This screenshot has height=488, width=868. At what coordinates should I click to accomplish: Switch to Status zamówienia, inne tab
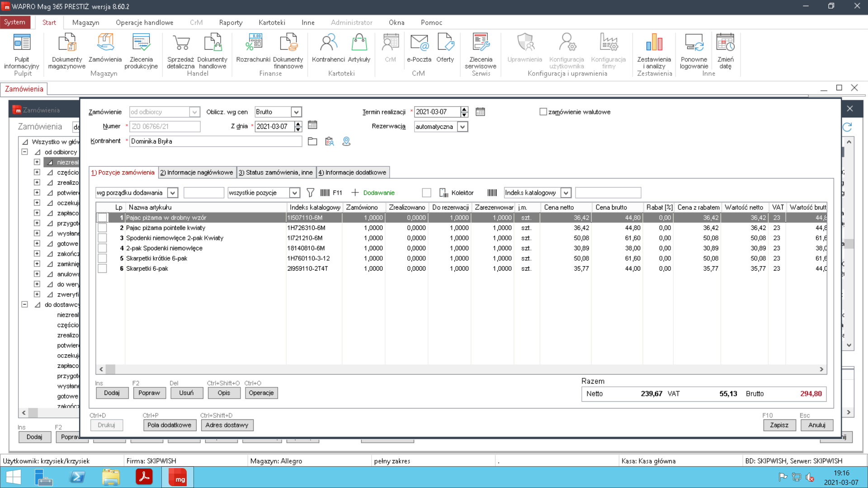pyautogui.click(x=276, y=173)
